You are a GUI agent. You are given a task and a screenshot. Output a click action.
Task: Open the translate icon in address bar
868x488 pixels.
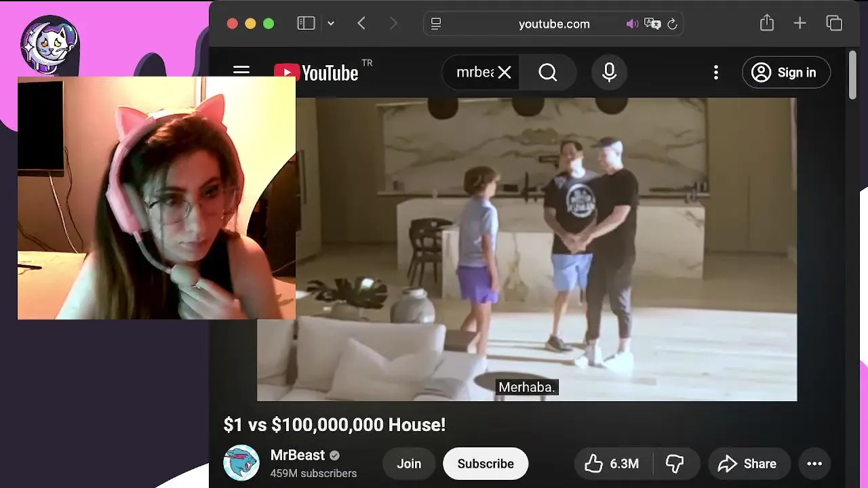tap(652, 24)
